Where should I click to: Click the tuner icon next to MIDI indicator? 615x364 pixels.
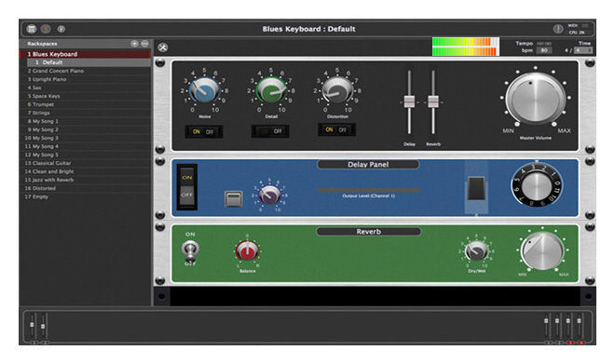click(558, 29)
